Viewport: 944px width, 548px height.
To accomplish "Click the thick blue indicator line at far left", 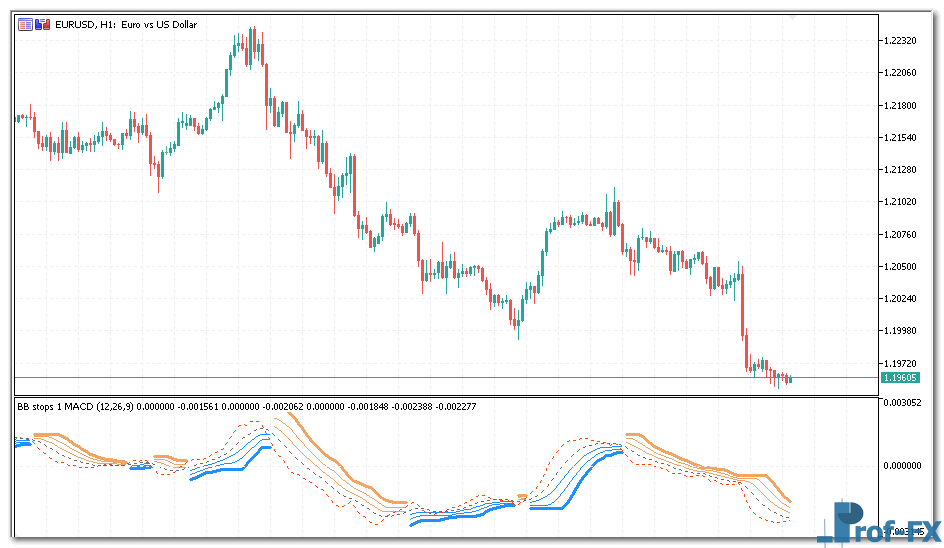I will pyautogui.click(x=22, y=441).
